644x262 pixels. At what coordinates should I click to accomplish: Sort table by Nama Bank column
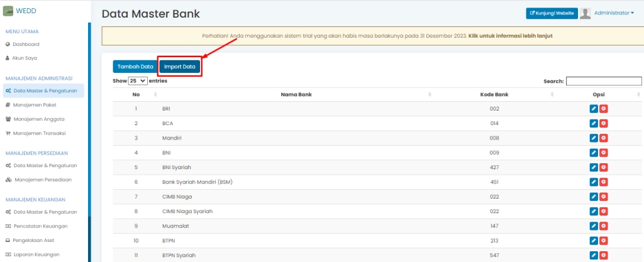[296, 94]
